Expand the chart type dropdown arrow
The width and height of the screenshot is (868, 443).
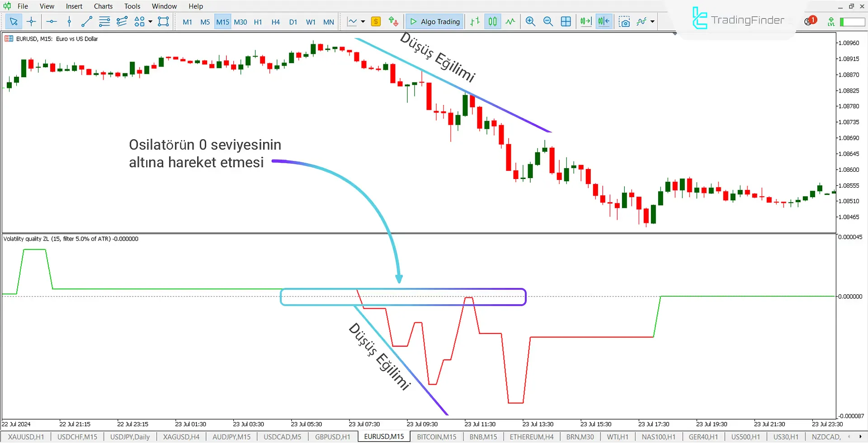click(363, 21)
